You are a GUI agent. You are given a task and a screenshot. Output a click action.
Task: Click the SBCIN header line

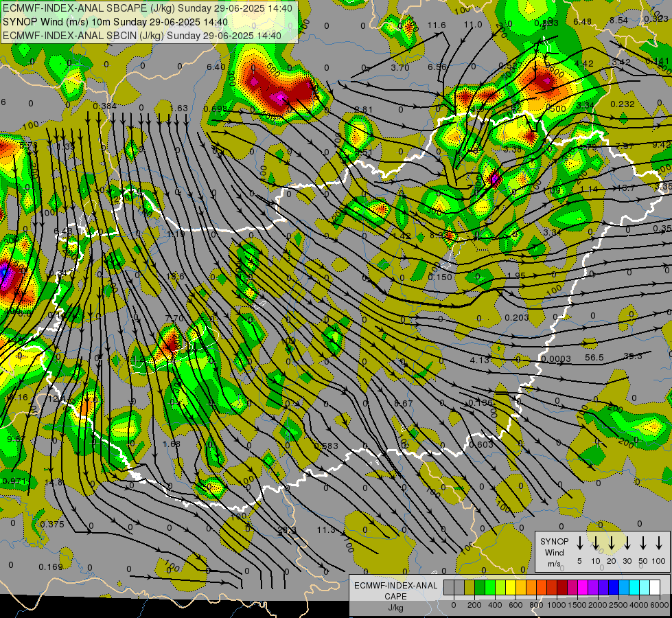tap(142, 36)
